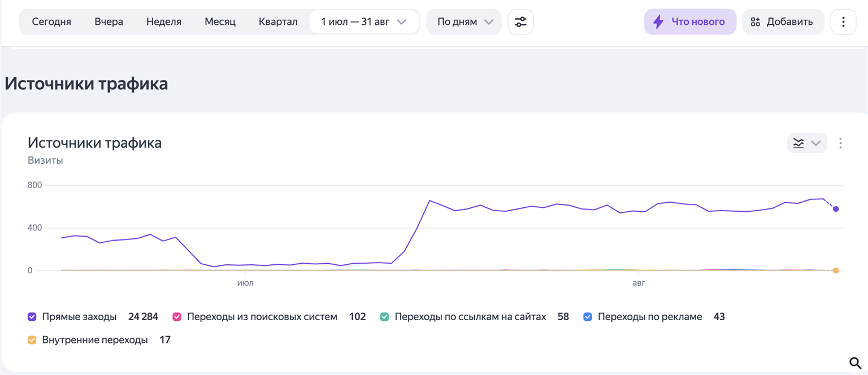Viewport: 868px width, 375px height.
Task: Uncheck the Прямые заходы checkbox
Action: [x=32, y=317]
